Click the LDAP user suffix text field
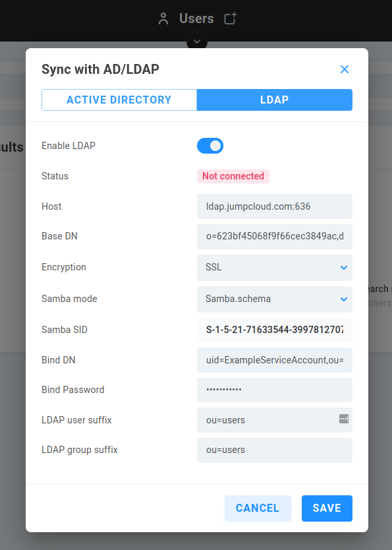Screen dimensions: 392x550 275,420
